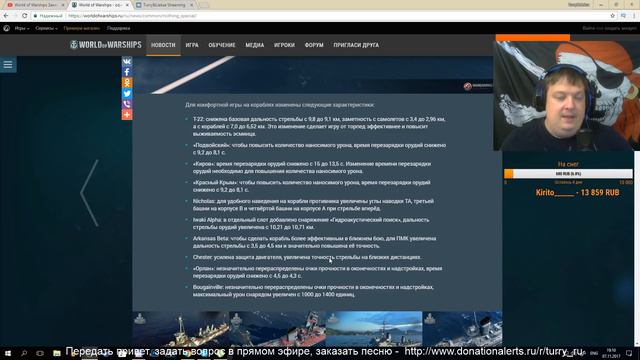Share on Odnoklassniki icon
Image resolution: width=640 pixels, height=360 pixels.
pyautogui.click(x=127, y=83)
